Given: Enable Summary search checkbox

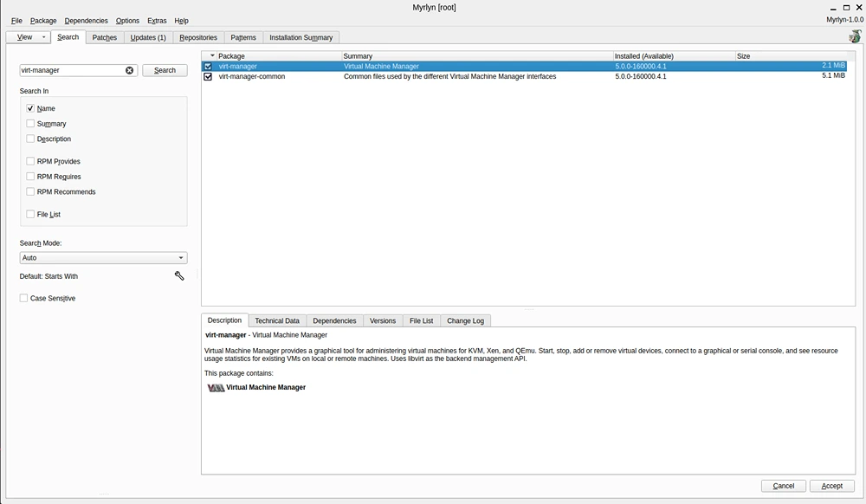Looking at the screenshot, I should click(x=30, y=124).
